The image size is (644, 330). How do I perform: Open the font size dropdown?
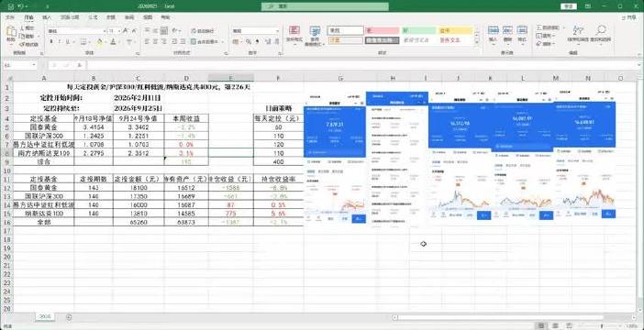pos(119,31)
